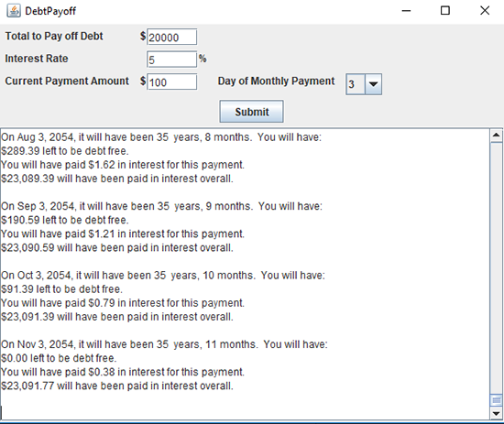Click the line starting 'On Aug 3, 2054'

click(161, 137)
